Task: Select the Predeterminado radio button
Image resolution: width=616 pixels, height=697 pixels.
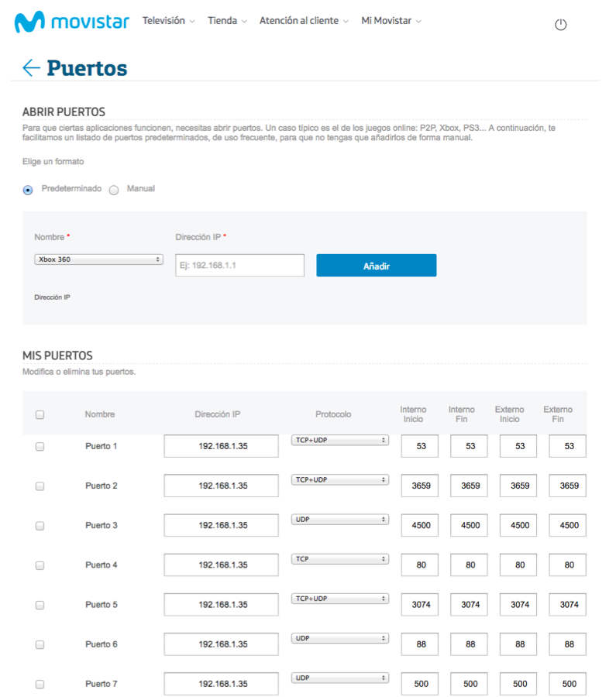Action: [x=29, y=190]
